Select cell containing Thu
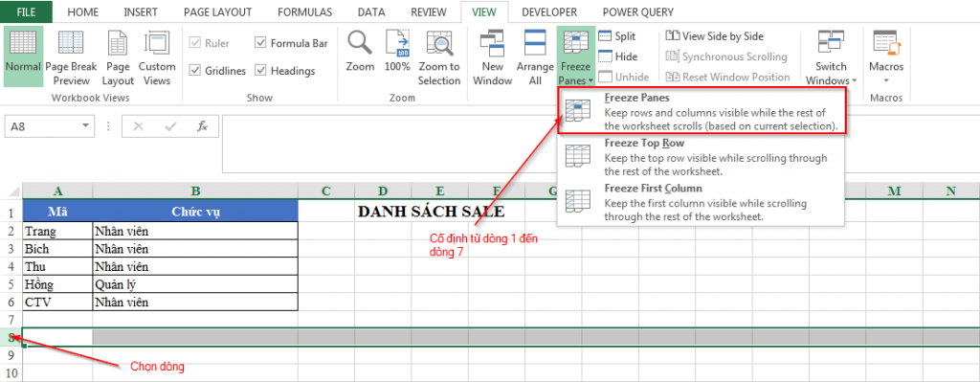This screenshot has height=382, width=980. click(x=57, y=266)
